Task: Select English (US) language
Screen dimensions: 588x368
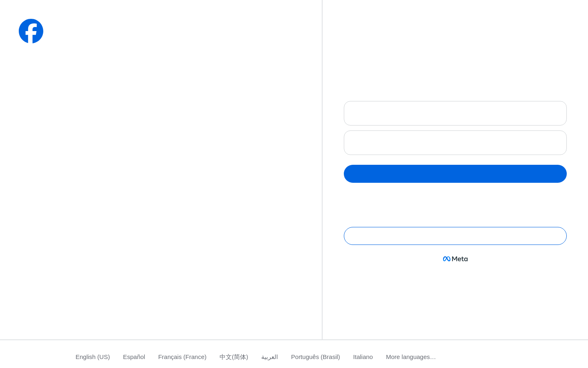Action: 93,357
